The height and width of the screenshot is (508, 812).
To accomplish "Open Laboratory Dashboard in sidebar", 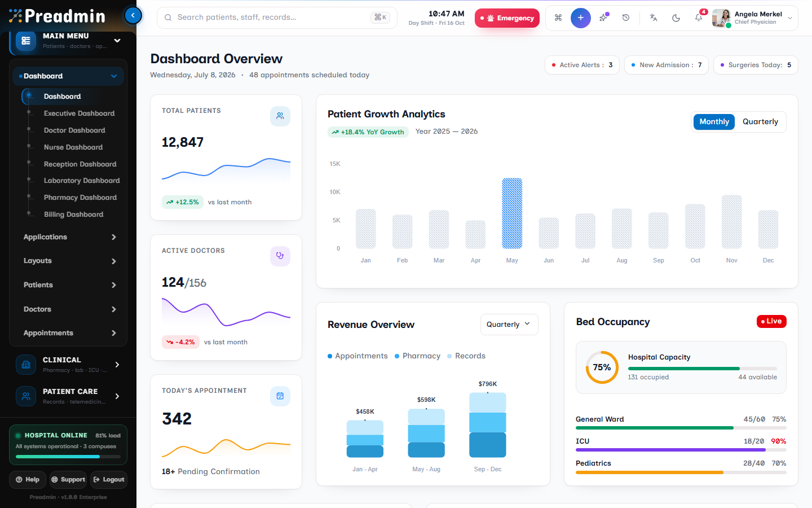I will point(82,181).
